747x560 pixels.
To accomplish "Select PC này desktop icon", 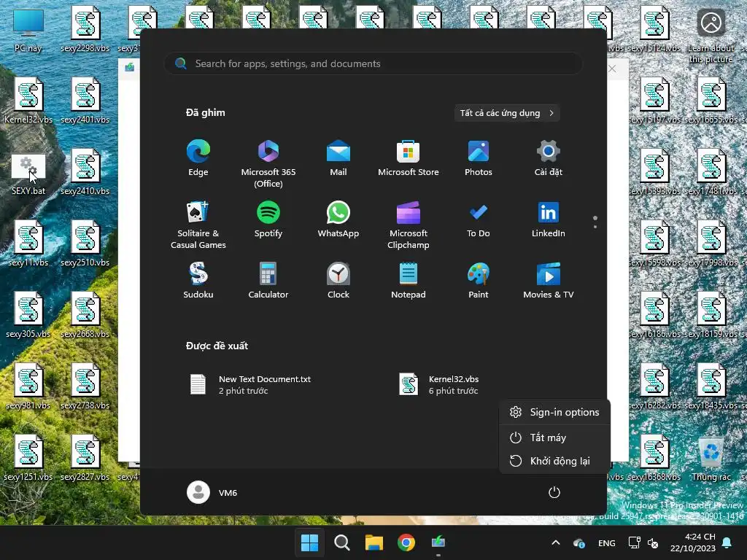I will coord(28,31).
